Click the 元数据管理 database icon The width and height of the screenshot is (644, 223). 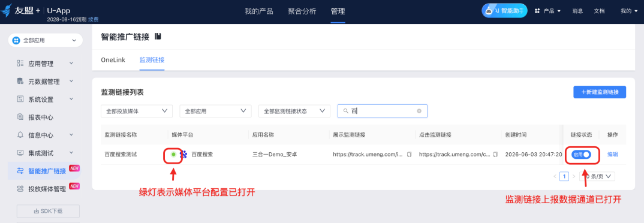(20, 81)
